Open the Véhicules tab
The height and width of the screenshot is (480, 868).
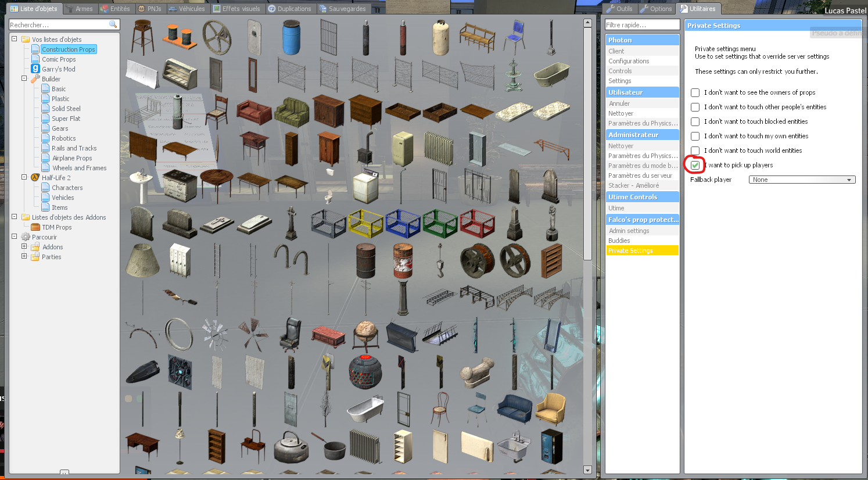click(186, 9)
